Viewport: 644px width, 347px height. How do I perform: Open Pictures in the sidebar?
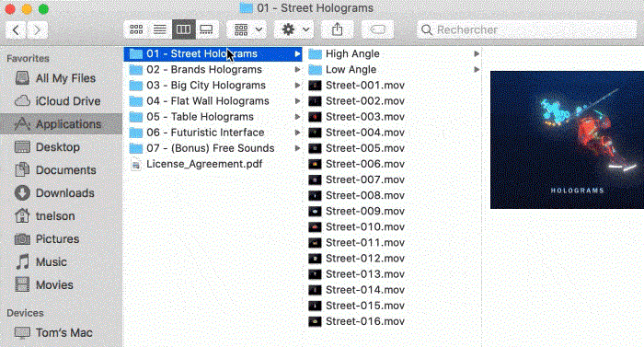coord(62,239)
